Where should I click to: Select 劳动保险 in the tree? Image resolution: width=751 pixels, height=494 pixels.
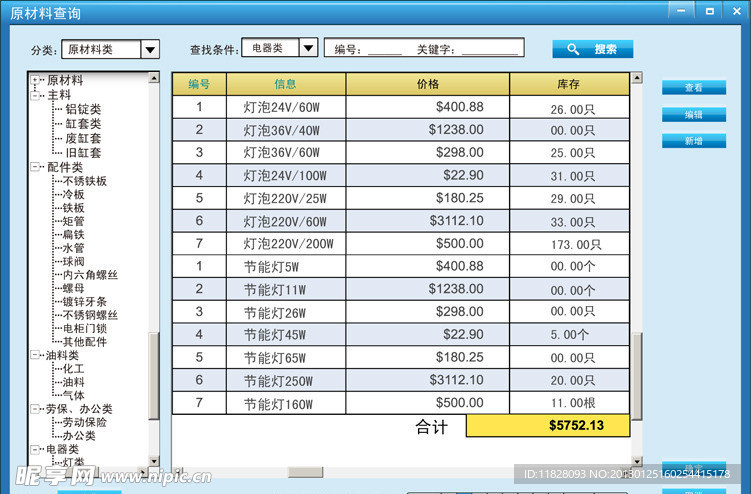click(84, 423)
